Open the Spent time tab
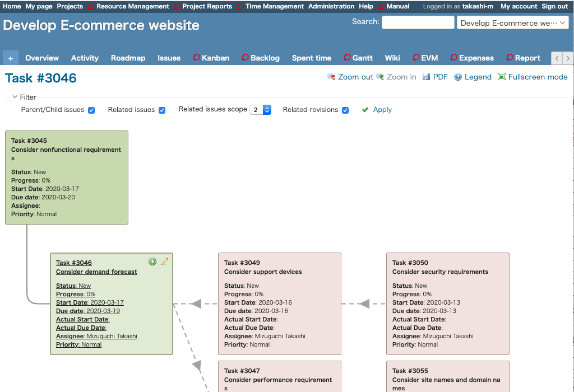Viewport: 574px width, 392px height. (x=312, y=58)
